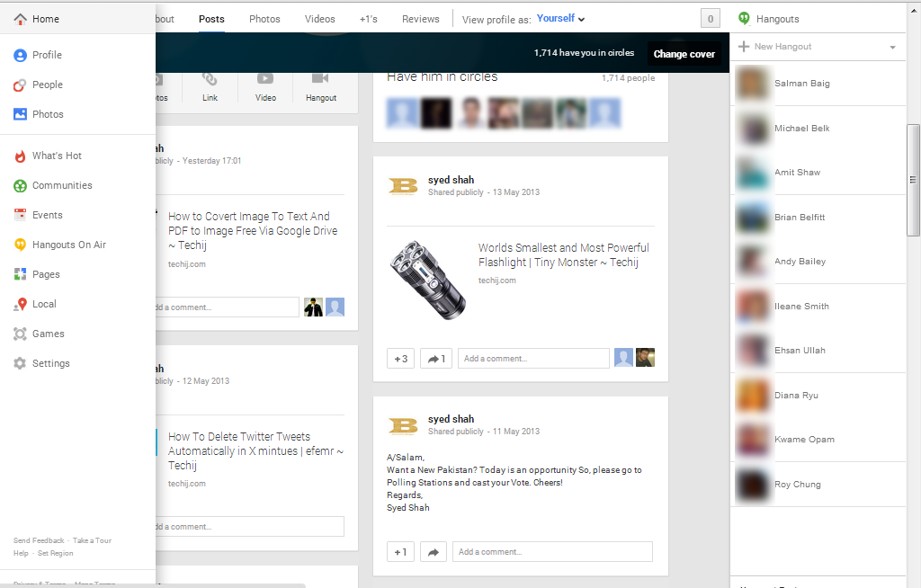The image size is (921, 588).
Task: Open the Local map pin icon
Action: pyautogui.click(x=20, y=304)
